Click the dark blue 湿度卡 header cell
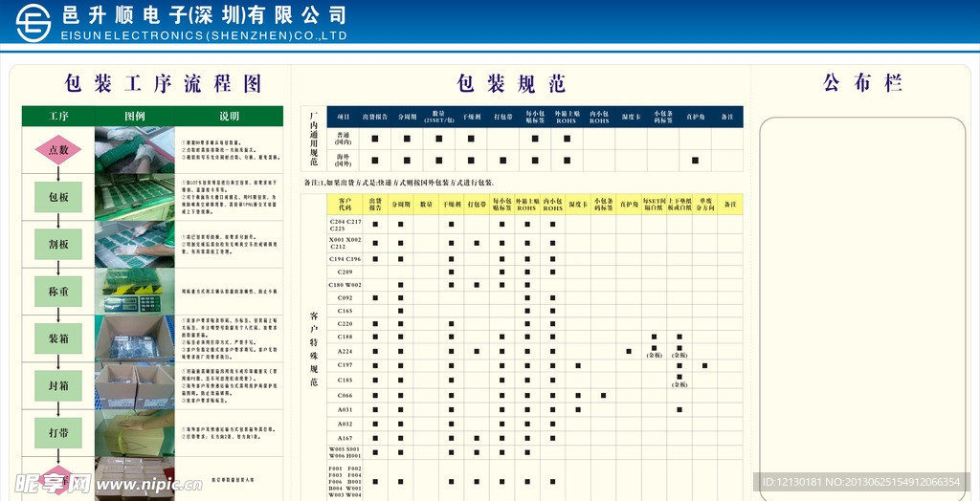Screen dimensions: 980x501 pos(631,117)
